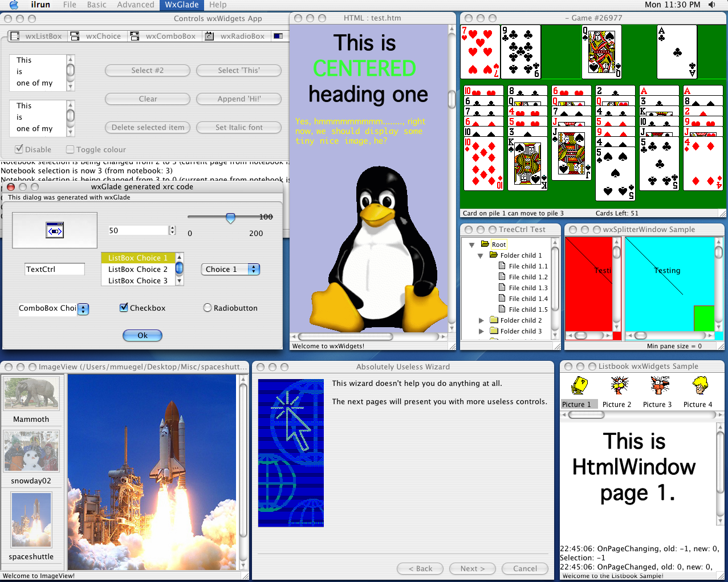
Task: Click the Jack of spades card
Action: 571,154
